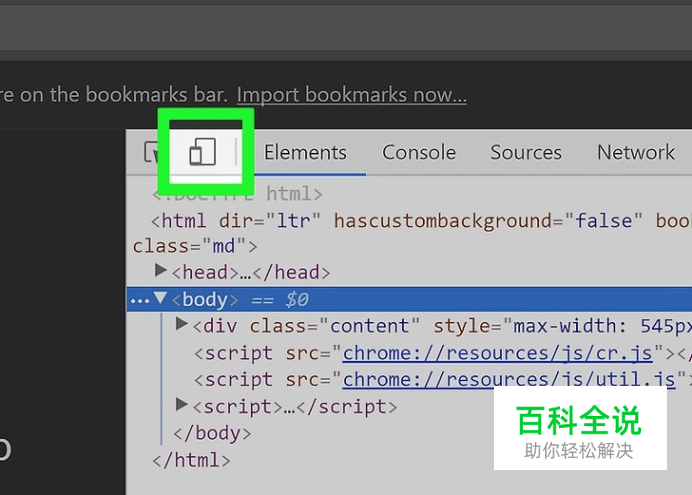This screenshot has height=495, width=692.
Task: Collapse the body element node
Action: click(160, 298)
